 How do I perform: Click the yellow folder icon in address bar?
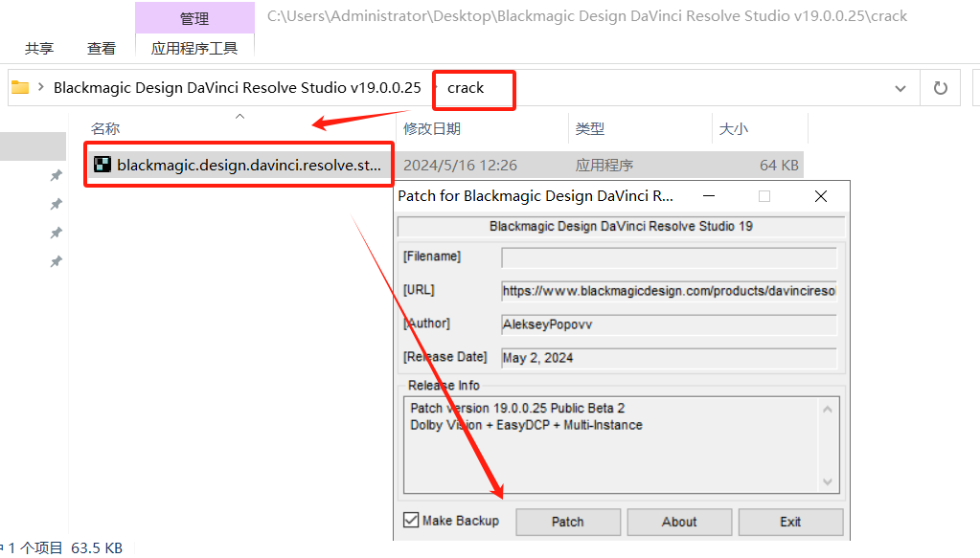[20, 87]
